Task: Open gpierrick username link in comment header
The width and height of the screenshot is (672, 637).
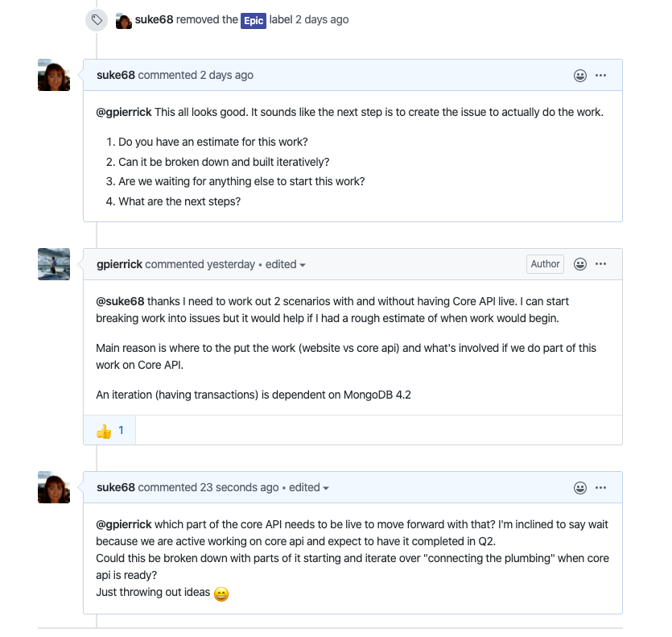Action: click(x=119, y=264)
